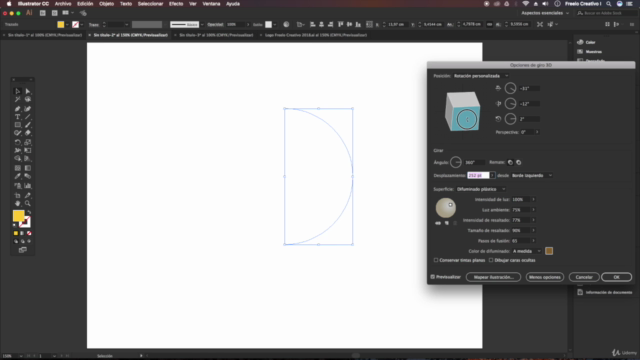Switch to Logo Freelo Creativo document tab
The width and height of the screenshot is (640, 360).
[x=316, y=35]
